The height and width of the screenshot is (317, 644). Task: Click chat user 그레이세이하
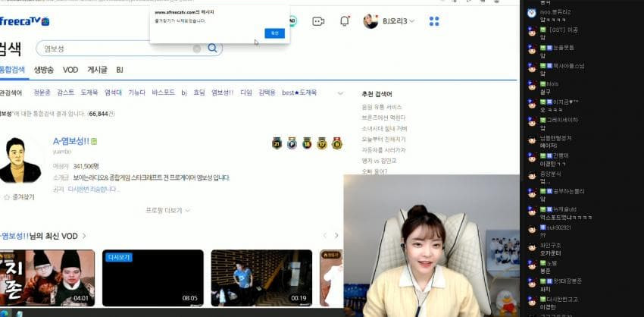coord(562,120)
